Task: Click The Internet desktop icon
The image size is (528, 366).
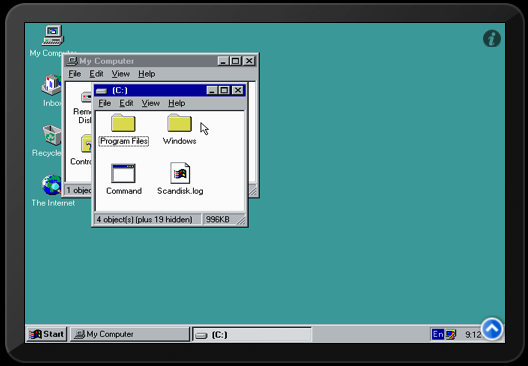Action: tap(51, 185)
